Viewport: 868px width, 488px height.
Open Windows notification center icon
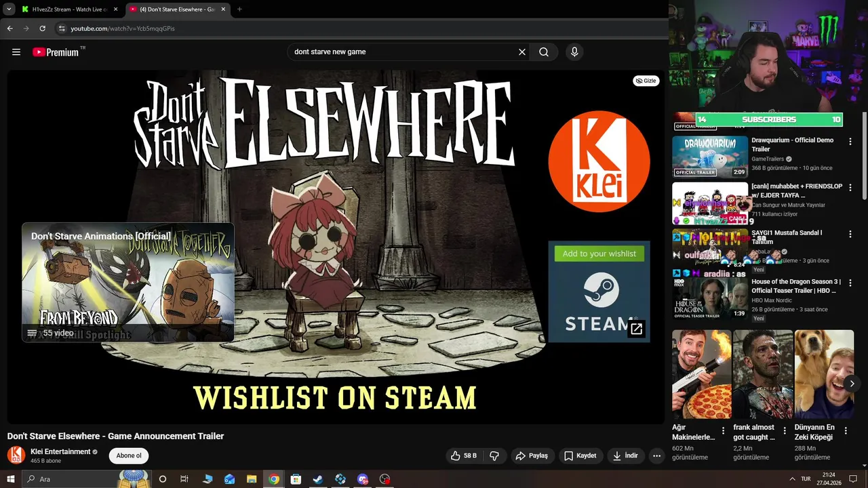(853, 479)
